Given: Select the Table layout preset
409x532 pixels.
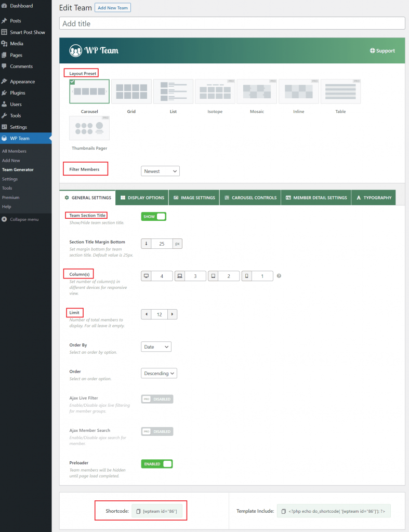Looking at the screenshot, I should coord(340,91).
